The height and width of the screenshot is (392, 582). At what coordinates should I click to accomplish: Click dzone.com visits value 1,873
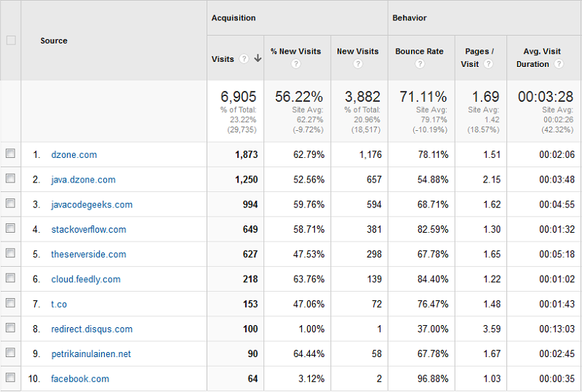(246, 155)
